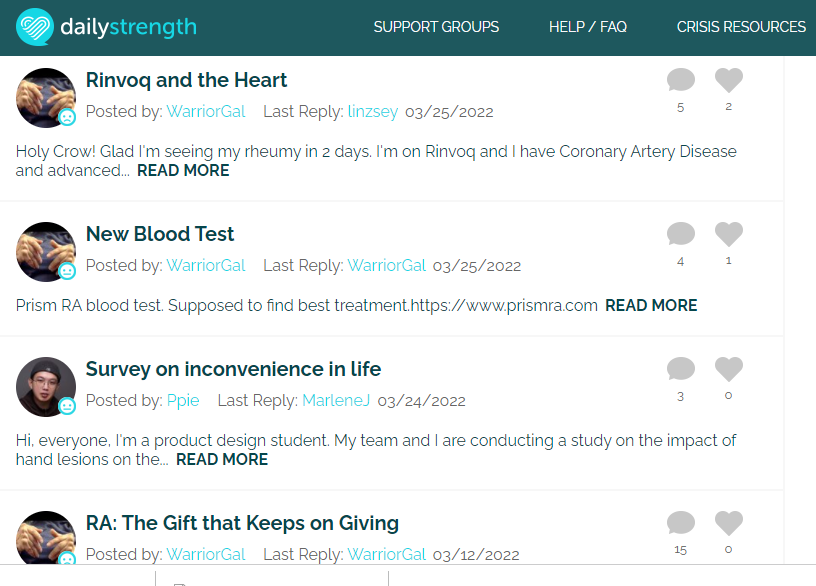This screenshot has width=816, height=586.
Task: Open the Rinvoq and the Heart thread title
Action: [x=187, y=80]
